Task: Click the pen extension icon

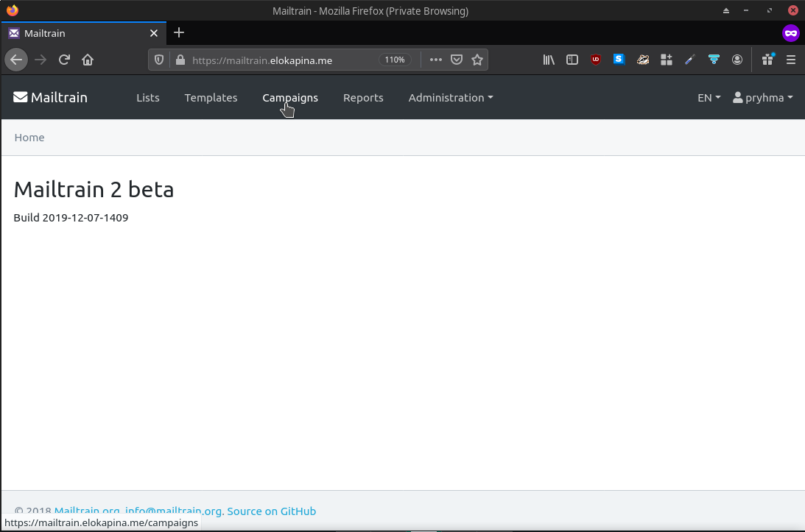Action: click(x=690, y=60)
